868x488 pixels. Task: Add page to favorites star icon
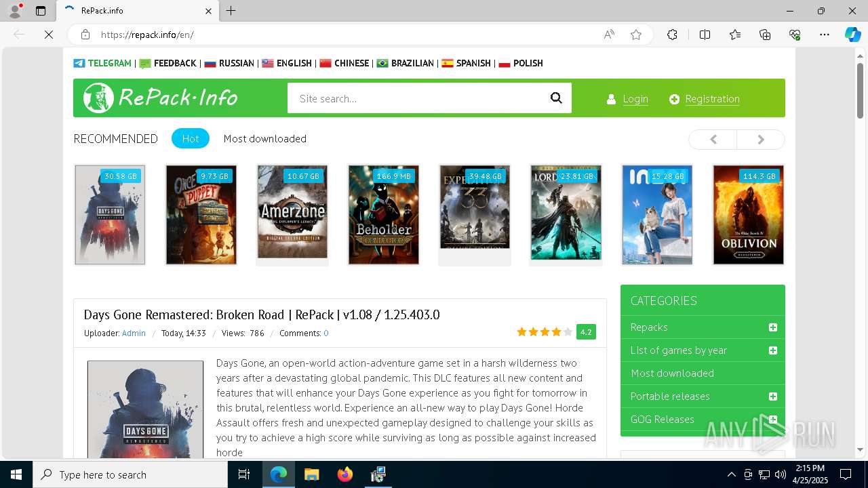636,35
